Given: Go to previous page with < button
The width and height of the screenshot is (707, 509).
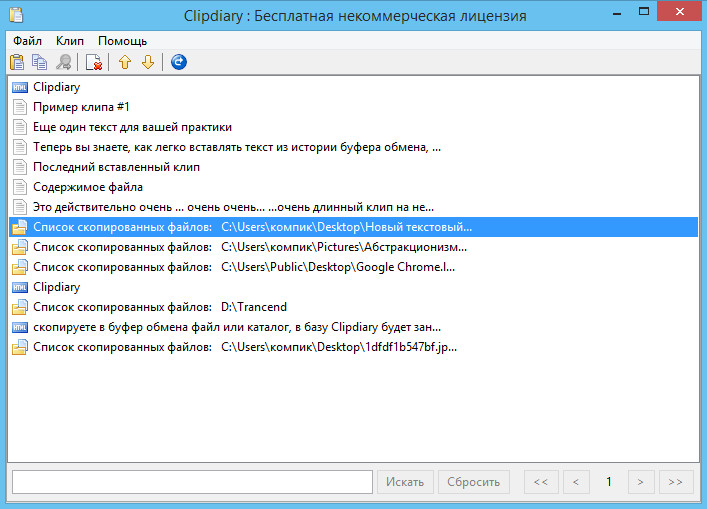Looking at the screenshot, I should pyautogui.click(x=575, y=482).
